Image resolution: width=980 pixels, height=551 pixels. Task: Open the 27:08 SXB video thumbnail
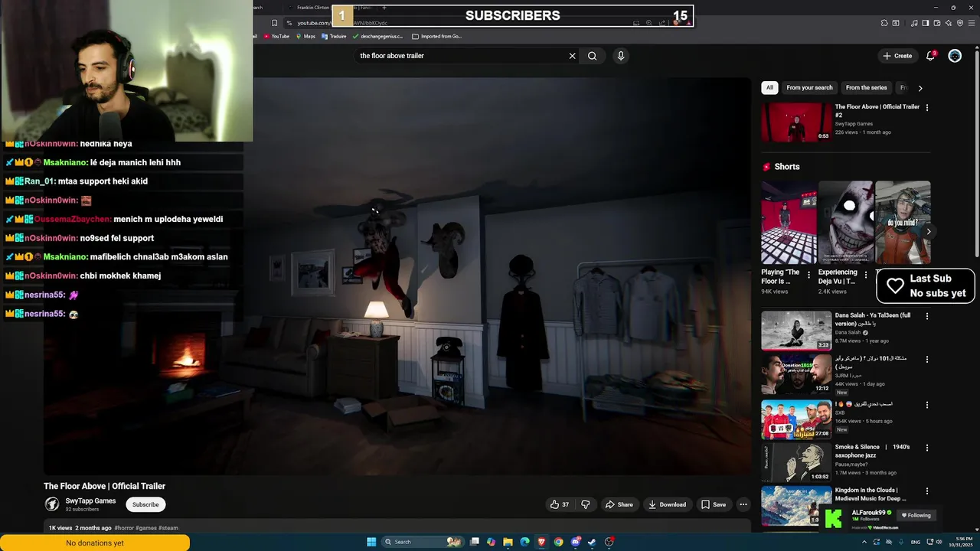pyautogui.click(x=796, y=419)
